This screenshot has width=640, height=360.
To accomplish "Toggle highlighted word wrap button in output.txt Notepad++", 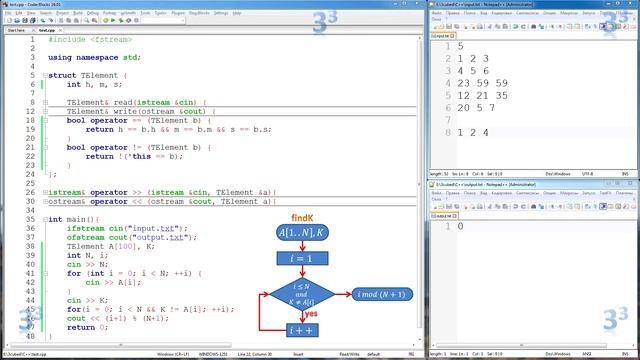I will pyautogui.click(x=603, y=207).
